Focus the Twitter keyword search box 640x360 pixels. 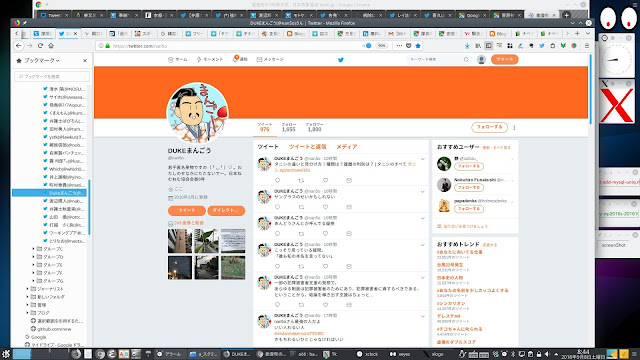(435, 60)
